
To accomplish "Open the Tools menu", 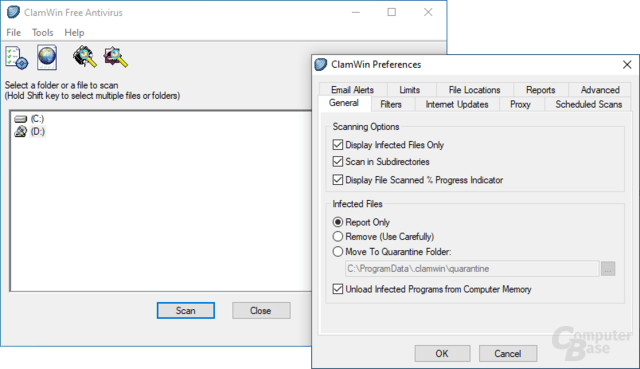I will tap(42, 32).
